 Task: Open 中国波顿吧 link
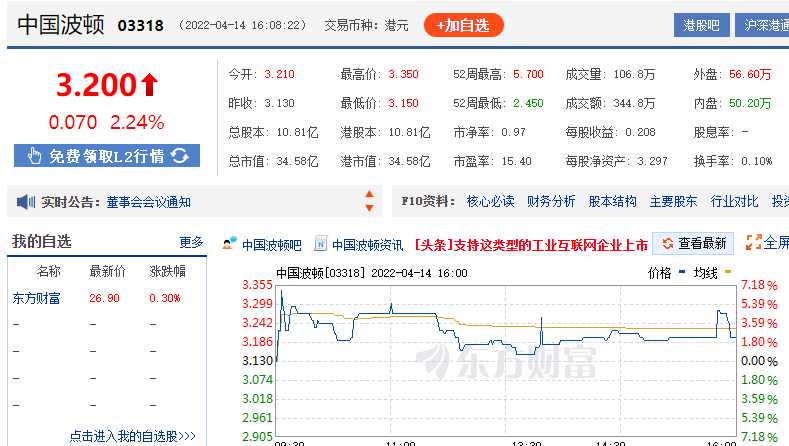[272, 245]
